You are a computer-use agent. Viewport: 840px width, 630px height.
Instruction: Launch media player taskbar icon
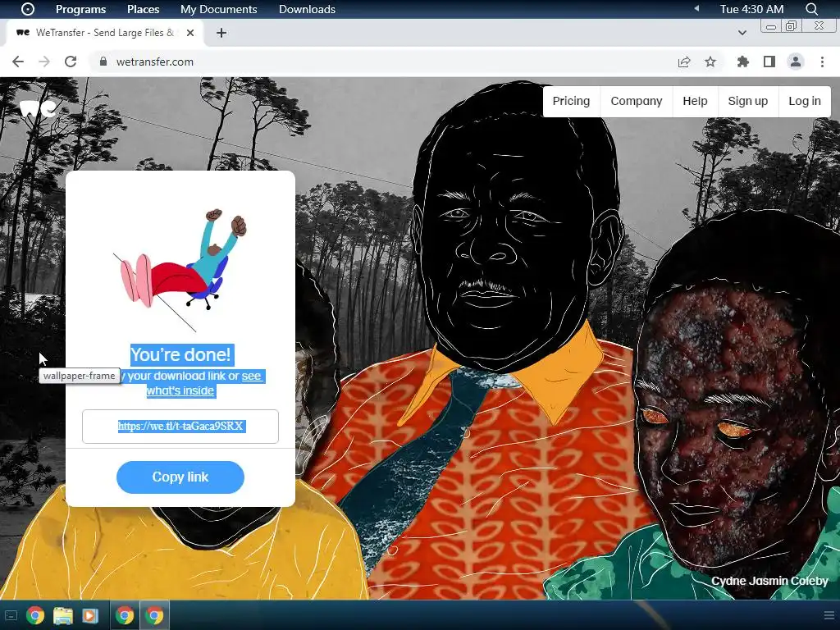90,615
